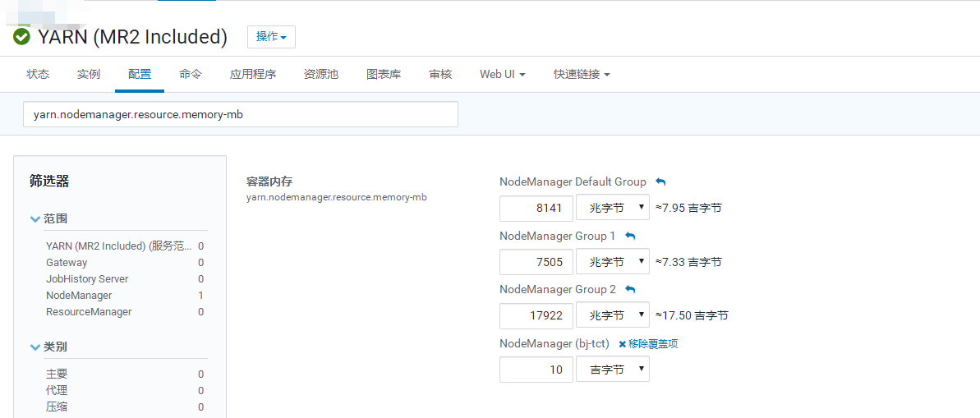Edit the 17922 memory value field
The image size is (980, 418).
click(536, 315)
